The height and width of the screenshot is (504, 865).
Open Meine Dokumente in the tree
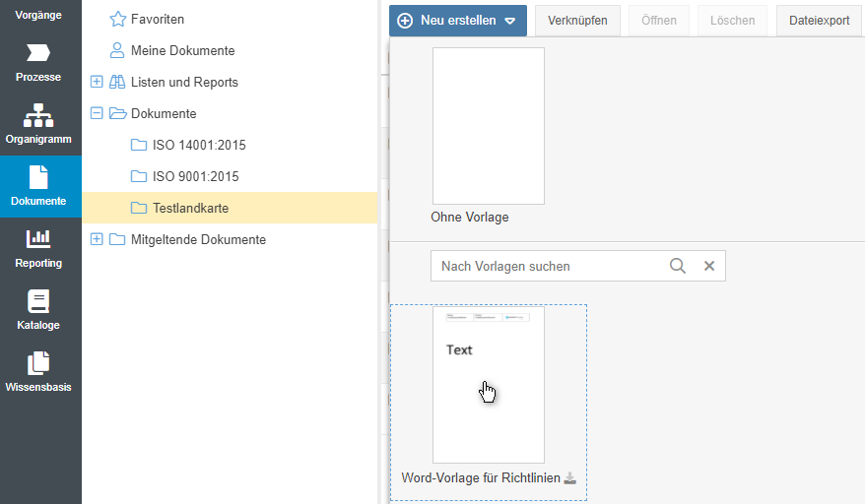[182, 50]
